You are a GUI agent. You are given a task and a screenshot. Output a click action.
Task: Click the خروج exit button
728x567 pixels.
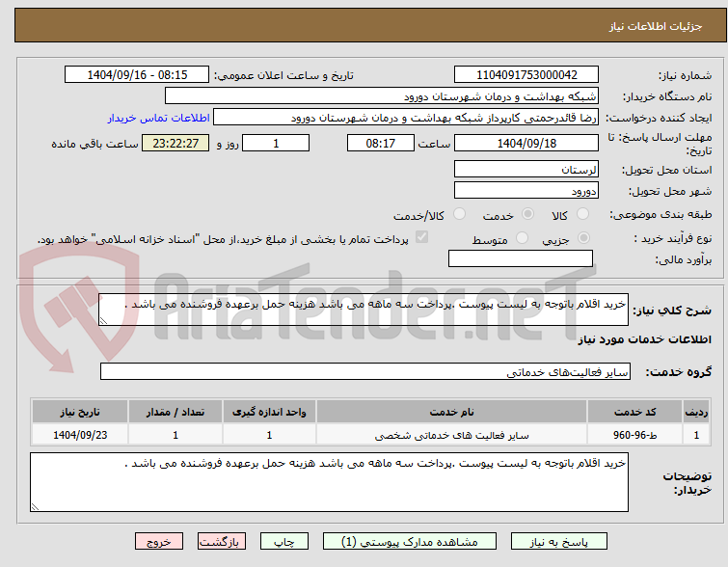click(x=159, y=542)
